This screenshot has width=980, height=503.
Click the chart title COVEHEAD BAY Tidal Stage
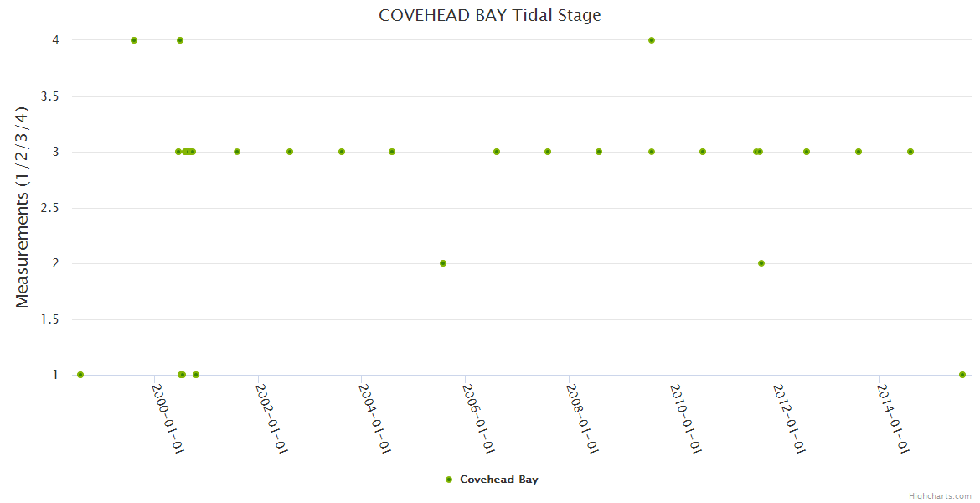(x=489, y=15)
